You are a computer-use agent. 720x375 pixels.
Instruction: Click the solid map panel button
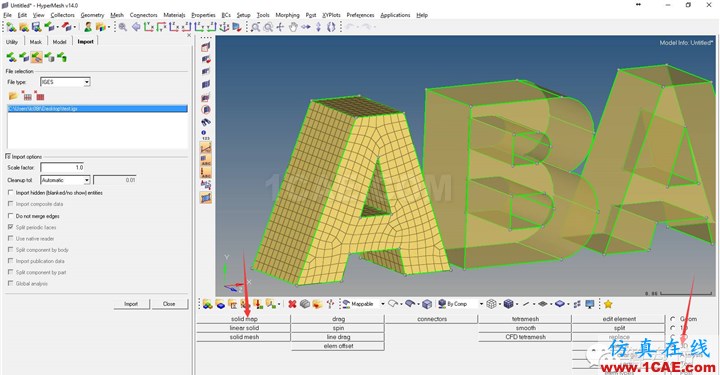tap(244, 319)
